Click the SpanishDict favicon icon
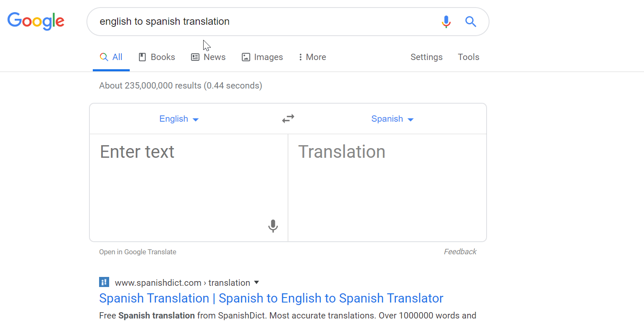This screenshot has width=644, height=321. (104, 282)
